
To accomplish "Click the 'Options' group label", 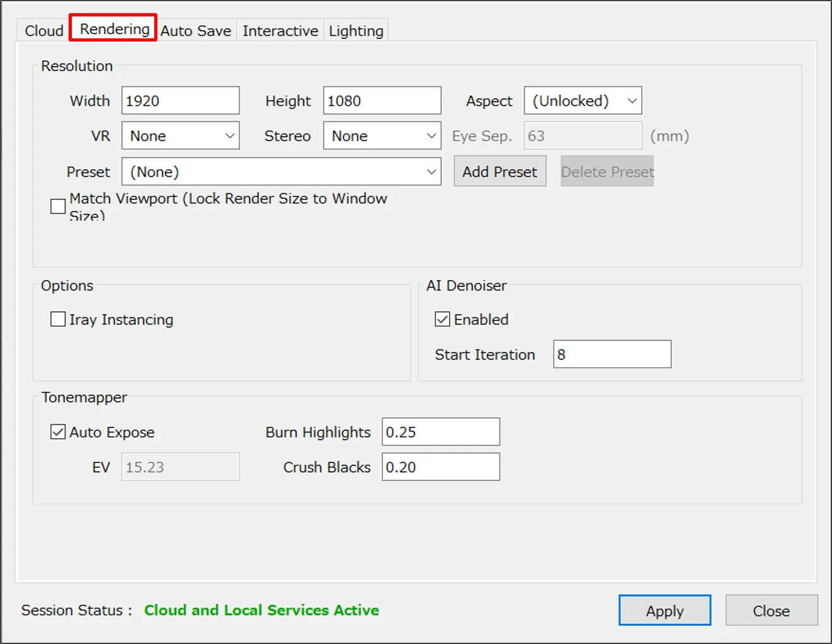I will click(x=67, y=286).
